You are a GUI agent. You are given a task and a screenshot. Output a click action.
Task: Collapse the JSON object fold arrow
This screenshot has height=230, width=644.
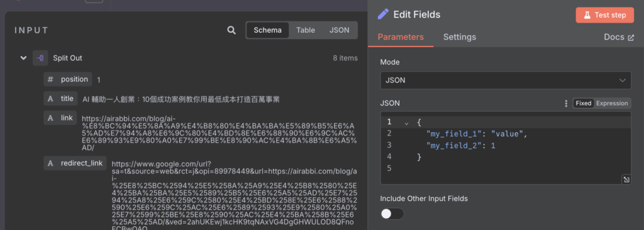(x=406, y=123)
